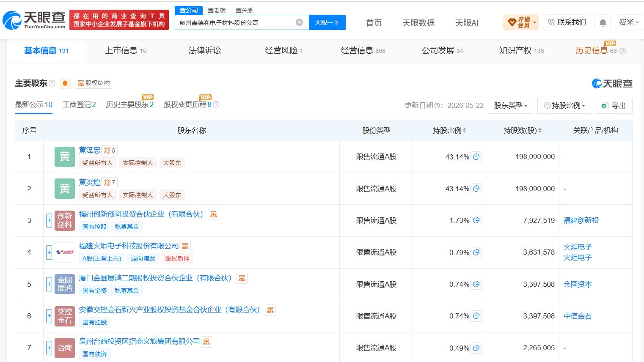644x362 pixels.
Task: Click the 火炬电子 company logo thumbnail
Action: click(x=65, y=252)
